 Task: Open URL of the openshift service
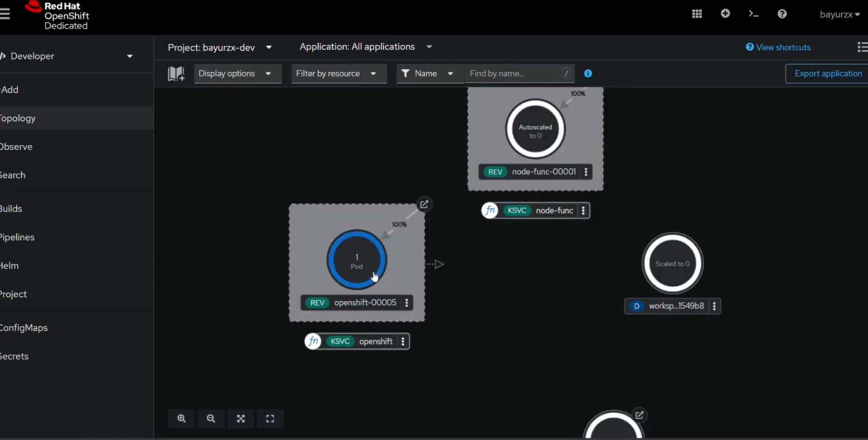[424, 204]
